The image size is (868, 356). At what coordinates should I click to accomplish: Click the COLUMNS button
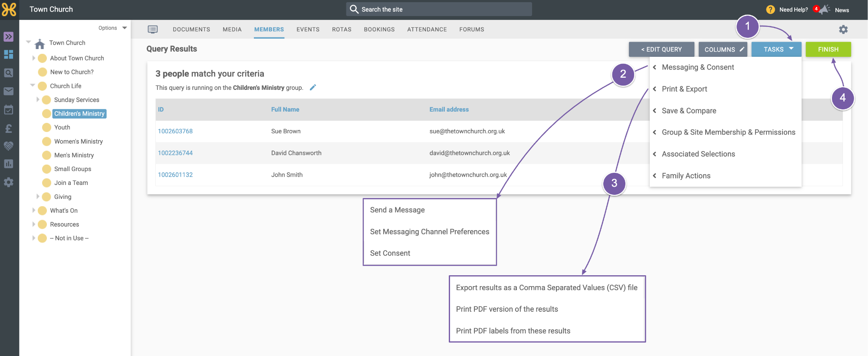(x=723, y=49)
